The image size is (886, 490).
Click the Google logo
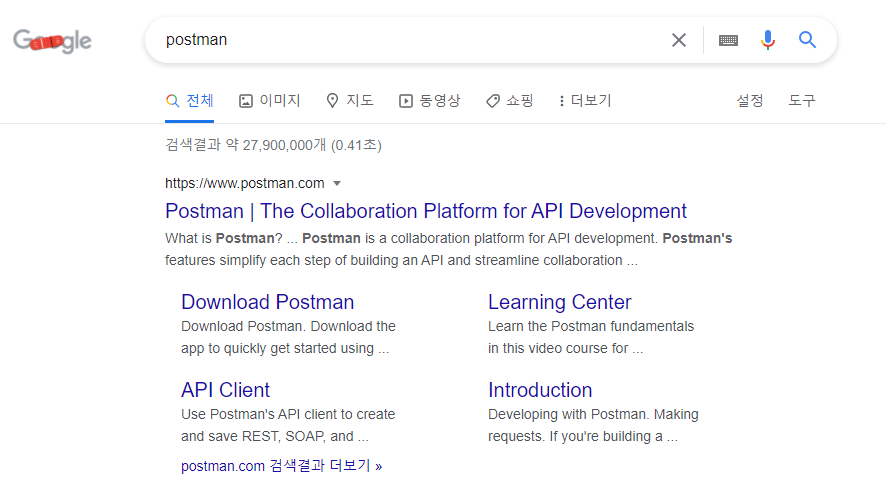click(x=52, y=41)
